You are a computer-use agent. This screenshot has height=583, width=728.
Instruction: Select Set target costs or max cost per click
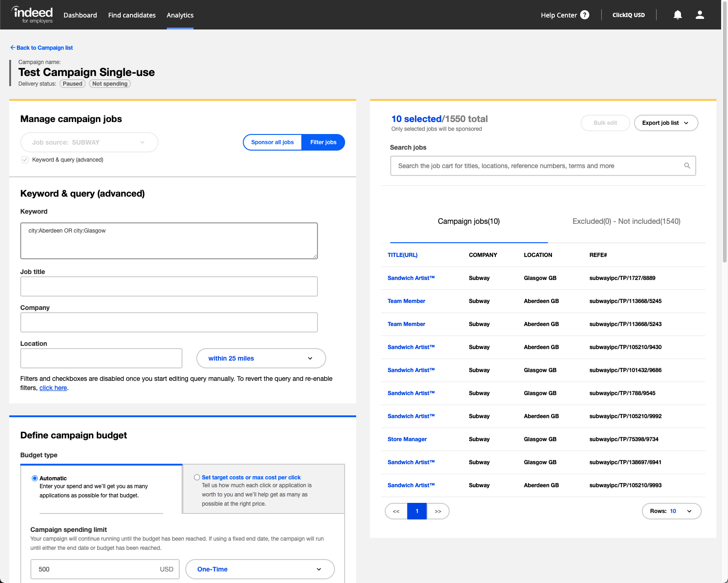(x=197, y=478)
